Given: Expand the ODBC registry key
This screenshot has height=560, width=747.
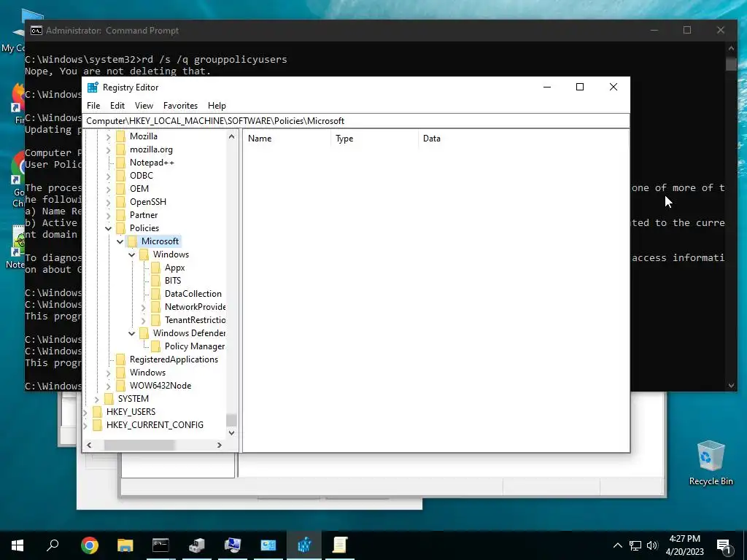Looking at the screenshot, I should click(108, 176).
